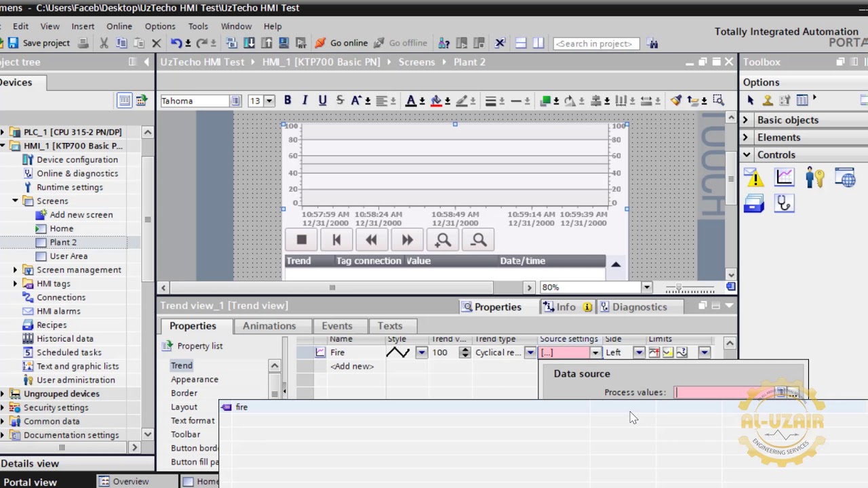Open the User Area screen item
This screenshot has width=868, height=488.
68,256
